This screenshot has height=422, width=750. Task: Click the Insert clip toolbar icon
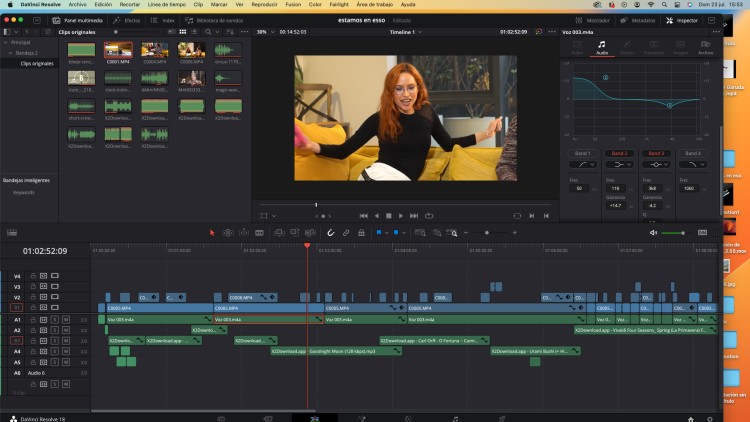[279, 233]
